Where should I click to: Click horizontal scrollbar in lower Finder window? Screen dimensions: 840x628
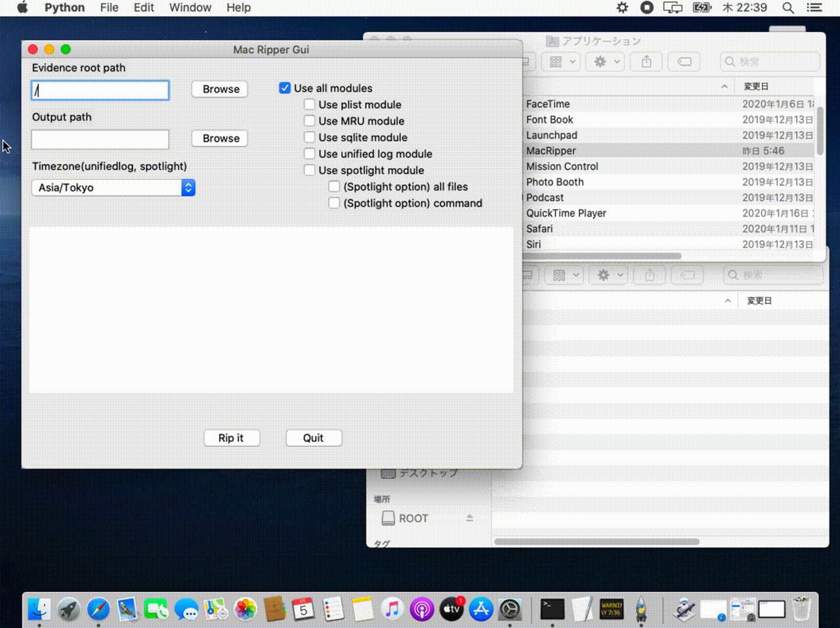(597, 542)
